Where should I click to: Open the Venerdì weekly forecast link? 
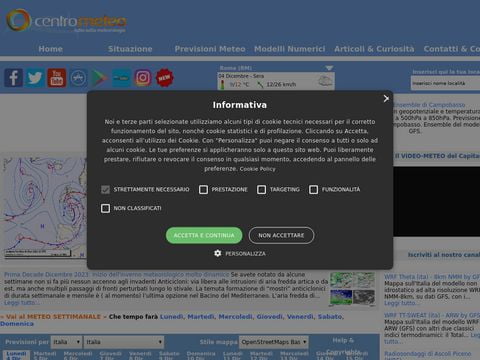(x=300, y=317)
